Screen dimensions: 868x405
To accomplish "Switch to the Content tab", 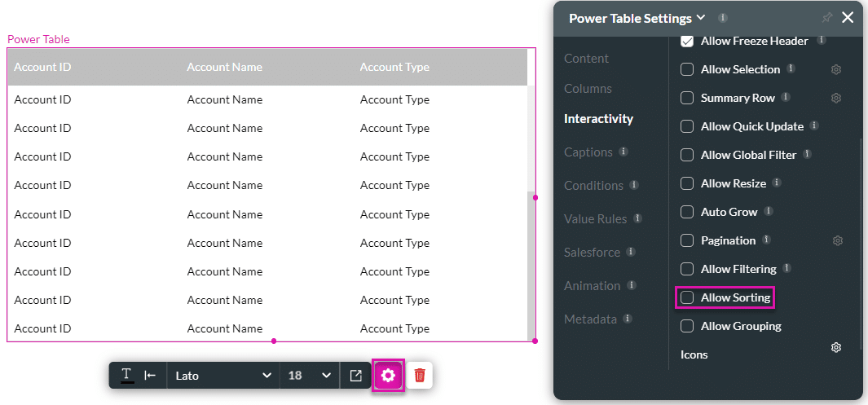I will [x=586, y=58].
